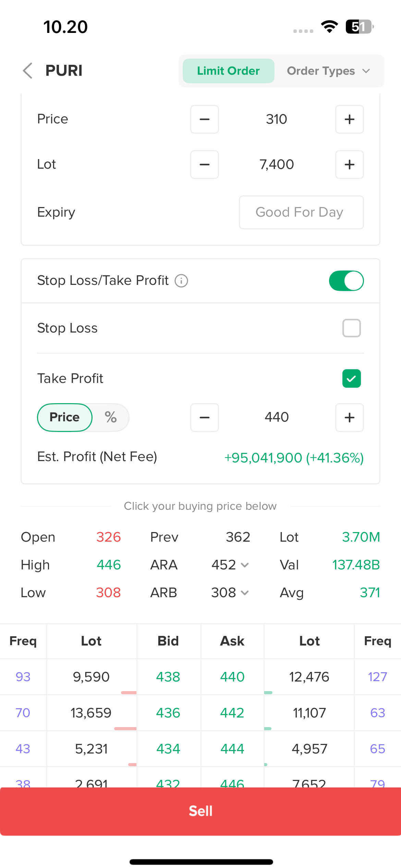This screenshot has height=868, width=401.
Task: Check the Stop Loss checkbox
Action: point(351,328)
